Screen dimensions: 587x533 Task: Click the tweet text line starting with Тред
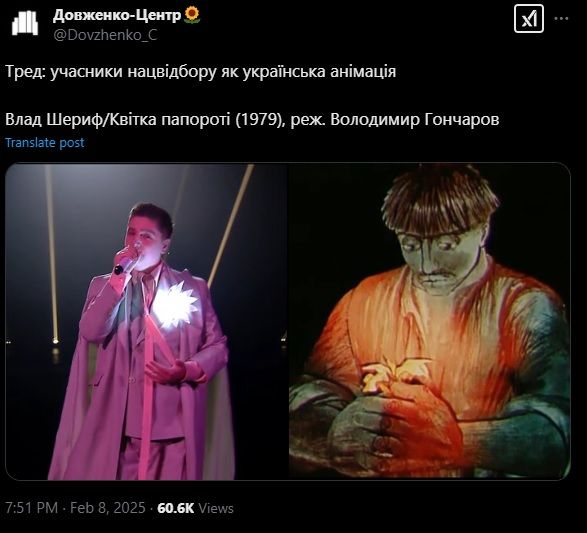pyautogui.click(x=201, y=71)
